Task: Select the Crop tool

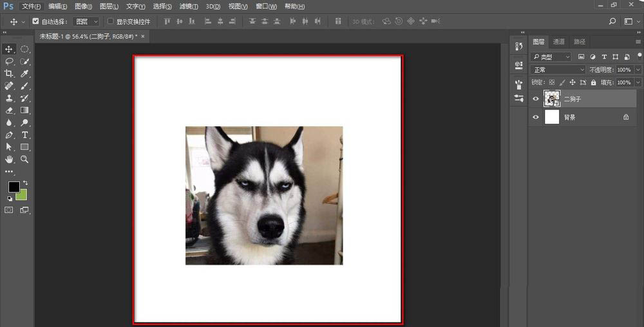Action: tap(8, 73)
